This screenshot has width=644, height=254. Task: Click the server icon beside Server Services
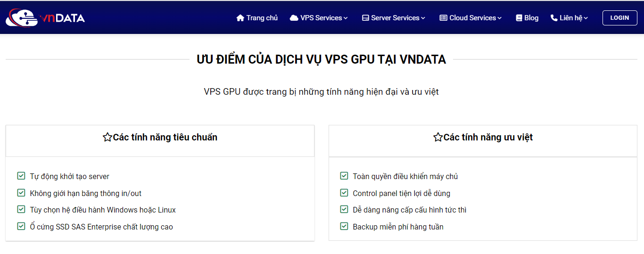[x=365, y=18]
